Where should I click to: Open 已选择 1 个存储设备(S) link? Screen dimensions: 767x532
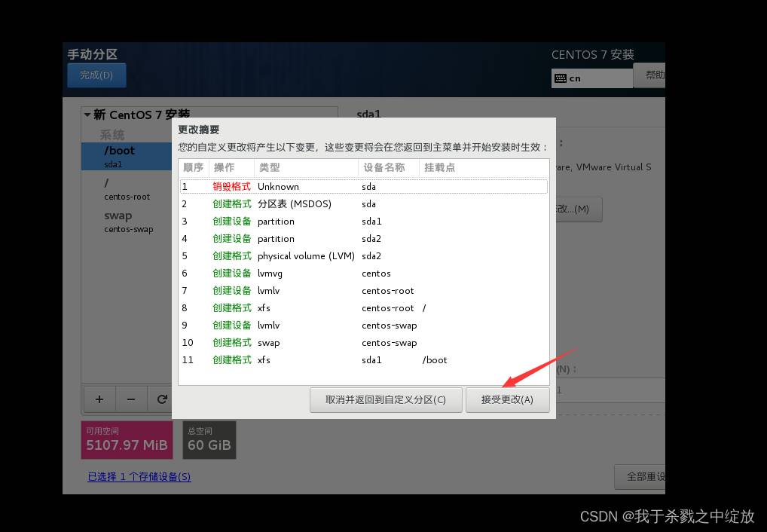139,476
